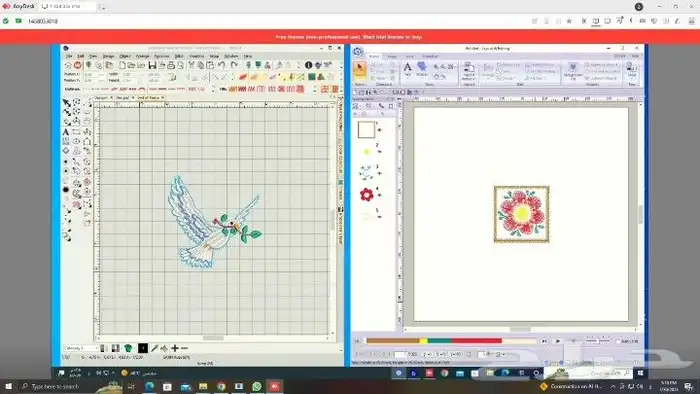Switch to the highlighted third design tab

[x=150, y=97]
